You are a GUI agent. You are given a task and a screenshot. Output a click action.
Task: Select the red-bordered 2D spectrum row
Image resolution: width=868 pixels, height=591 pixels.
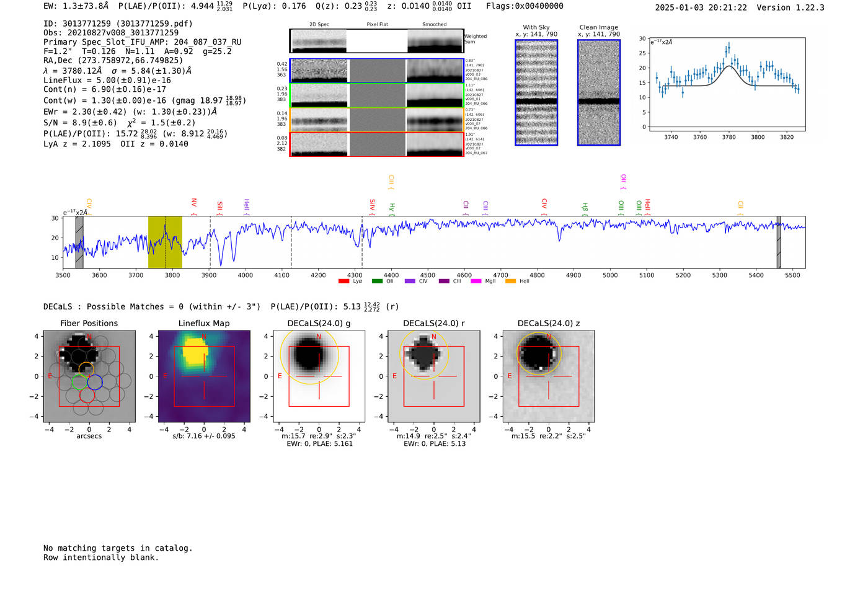click(x=377, y=144)
